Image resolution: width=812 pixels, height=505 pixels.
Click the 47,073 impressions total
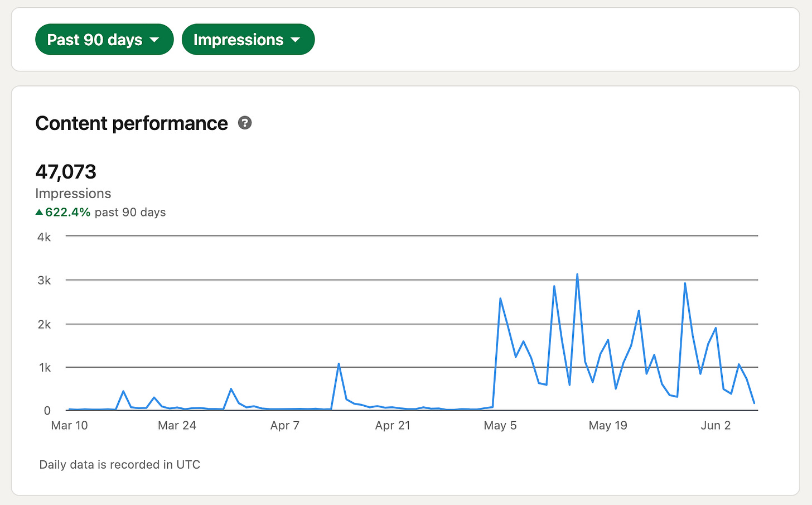tap(66, 171)
